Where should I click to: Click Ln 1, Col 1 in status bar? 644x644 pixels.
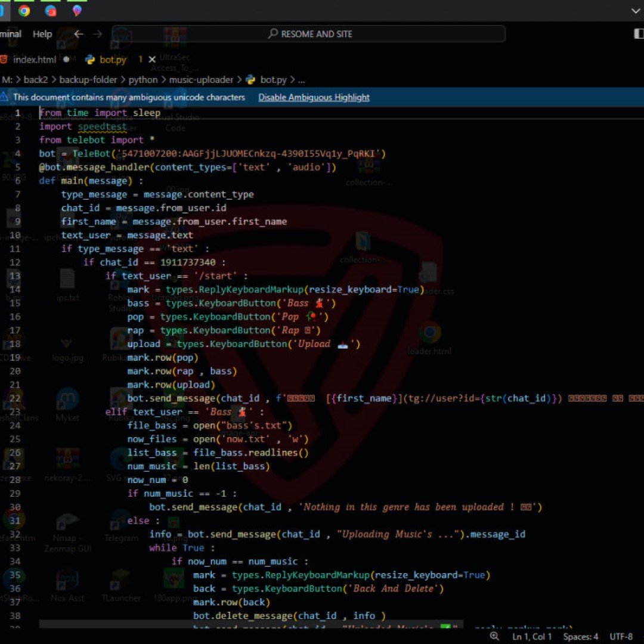(x=532, y=637)
